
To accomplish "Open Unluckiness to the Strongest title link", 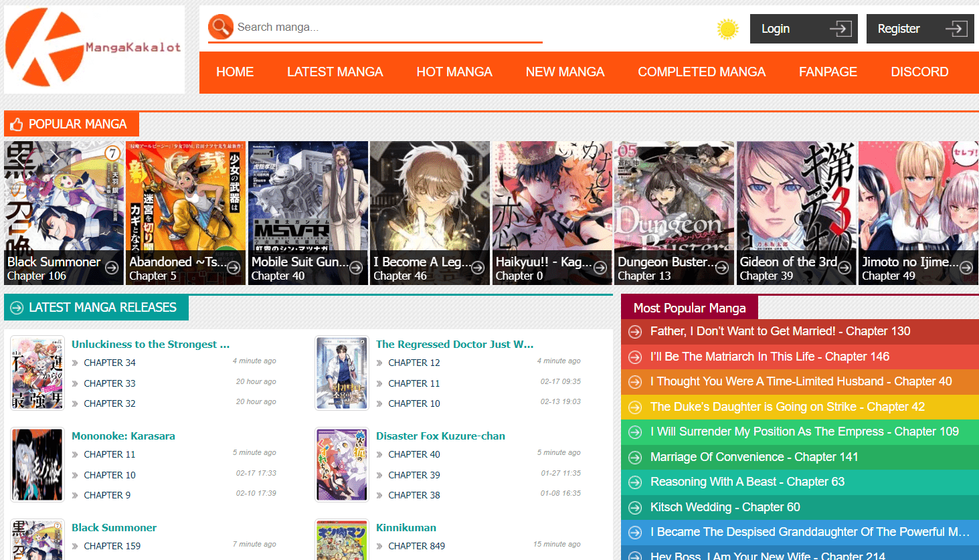I will 151,344.
